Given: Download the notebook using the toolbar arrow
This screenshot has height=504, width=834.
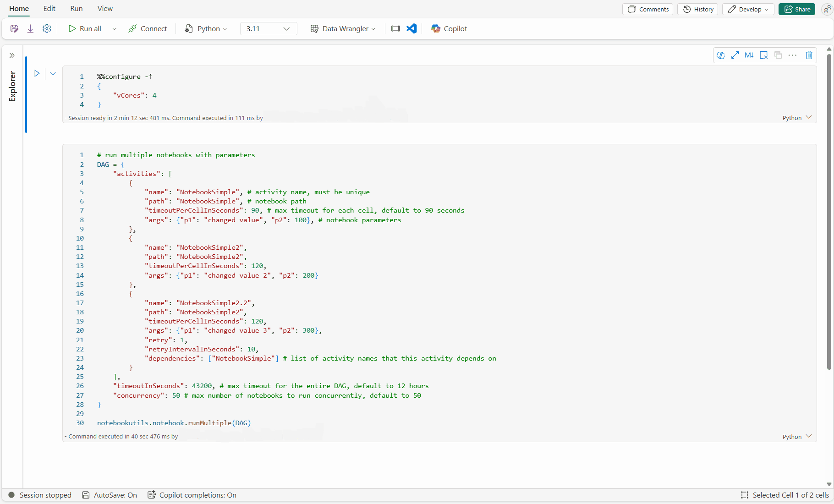Looking at the screenshot, I should 30,28.
